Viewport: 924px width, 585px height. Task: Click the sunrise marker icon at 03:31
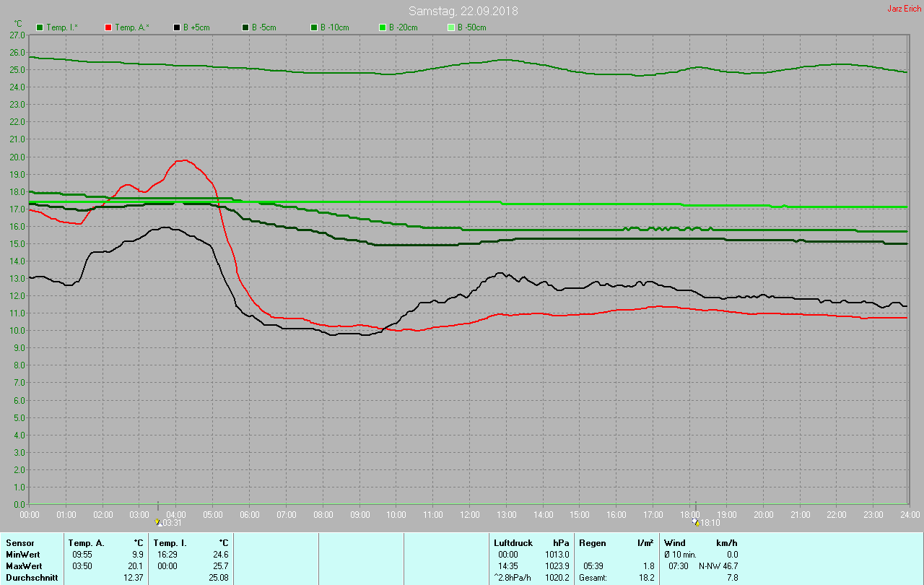point(159,521)
